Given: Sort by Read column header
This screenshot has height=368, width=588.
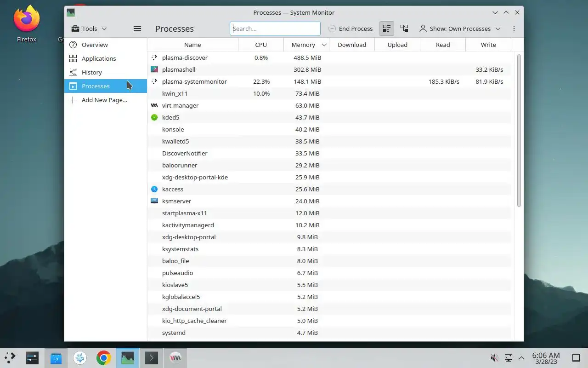Looking at the screenshot, I should (x=443, y=45).
